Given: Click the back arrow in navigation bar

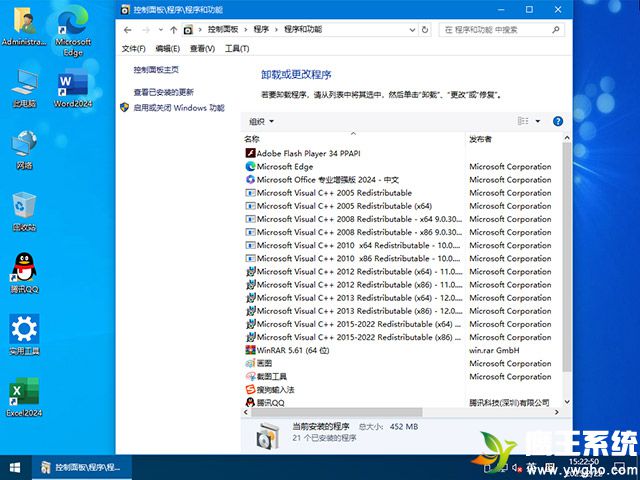Looking at the screenshot, I should click(x=127, y=30).
